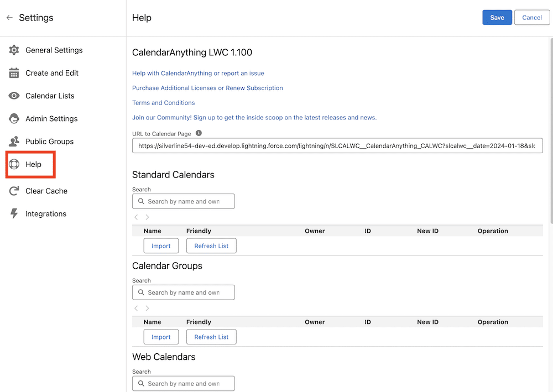Image resolution: width=553 pixels, height=392 pixels.
Task: Cancel the settings changes
Action: tap(531, 18)
